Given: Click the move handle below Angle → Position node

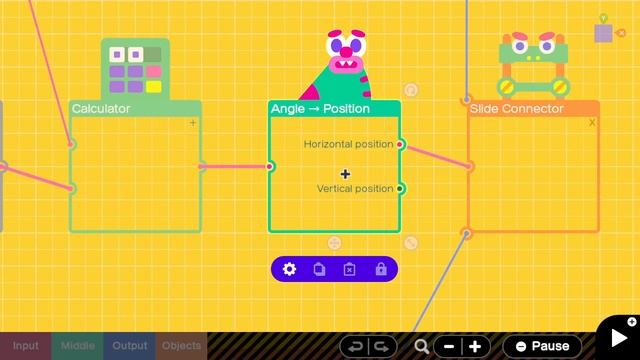Looking at the screenshot, I should tap(334, 243).
